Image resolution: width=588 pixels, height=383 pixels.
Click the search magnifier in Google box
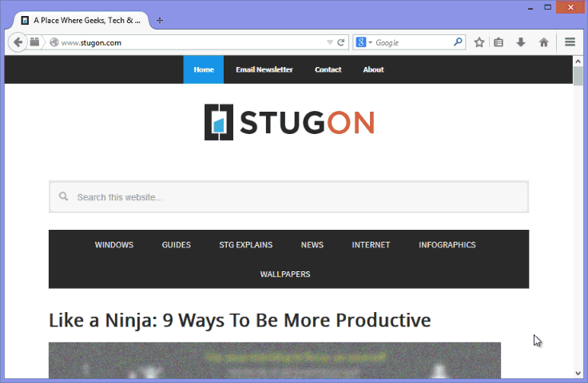point(458,42)
